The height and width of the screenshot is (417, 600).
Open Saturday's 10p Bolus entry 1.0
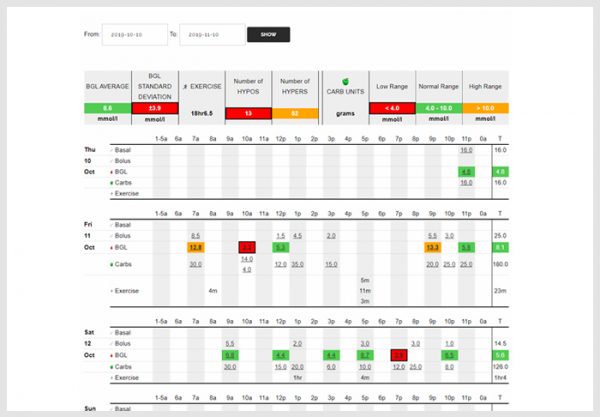coord(450,344)
